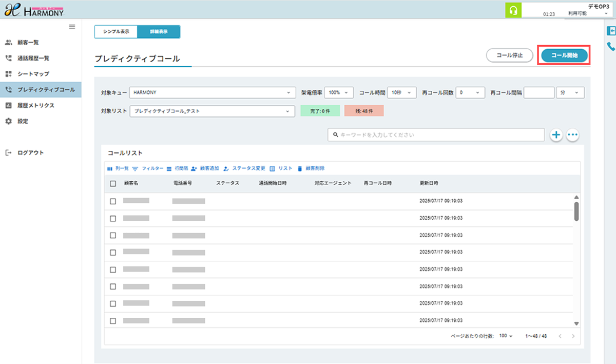Check the first row's checkbox

click(113, 201)
